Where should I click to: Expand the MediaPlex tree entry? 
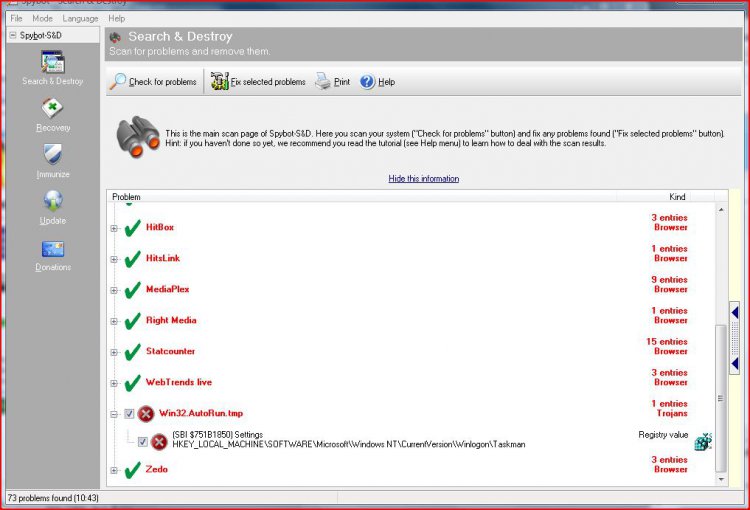click(114, 290)
